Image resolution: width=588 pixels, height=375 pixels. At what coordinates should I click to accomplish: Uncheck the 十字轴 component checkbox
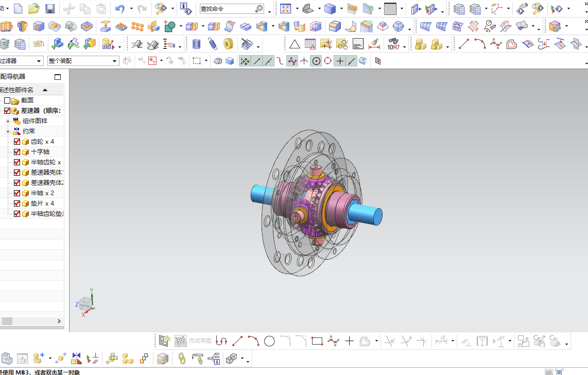coord(17,152)
